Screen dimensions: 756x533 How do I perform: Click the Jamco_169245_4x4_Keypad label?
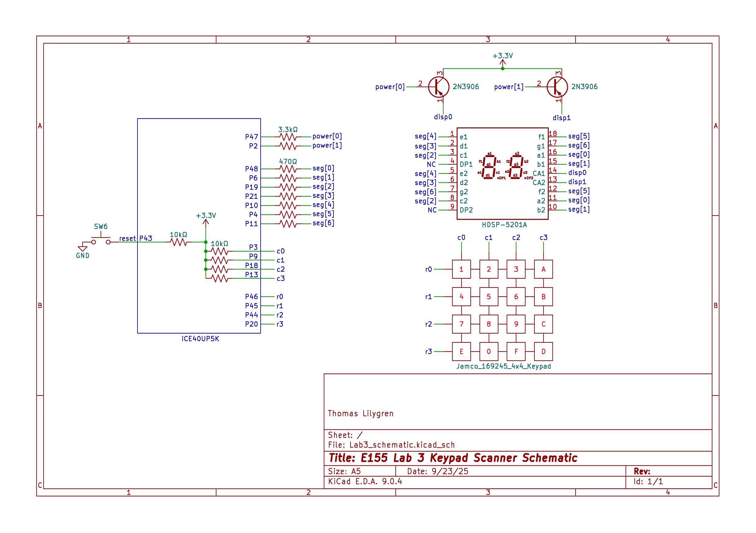504,366
